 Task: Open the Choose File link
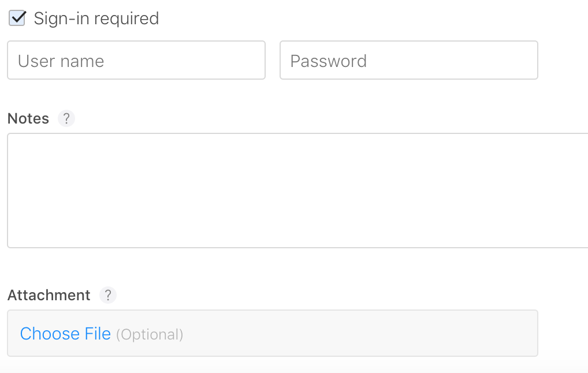point(65,333)
